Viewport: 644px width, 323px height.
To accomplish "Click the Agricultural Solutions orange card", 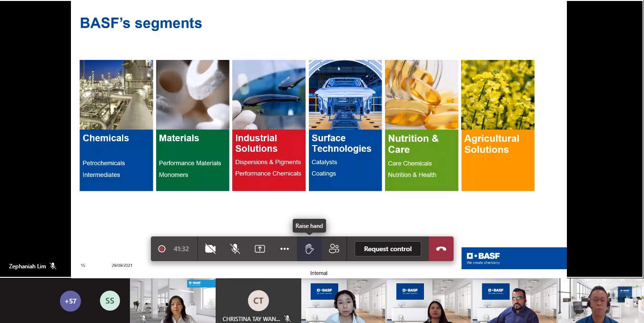I will [x=498, y=126].
